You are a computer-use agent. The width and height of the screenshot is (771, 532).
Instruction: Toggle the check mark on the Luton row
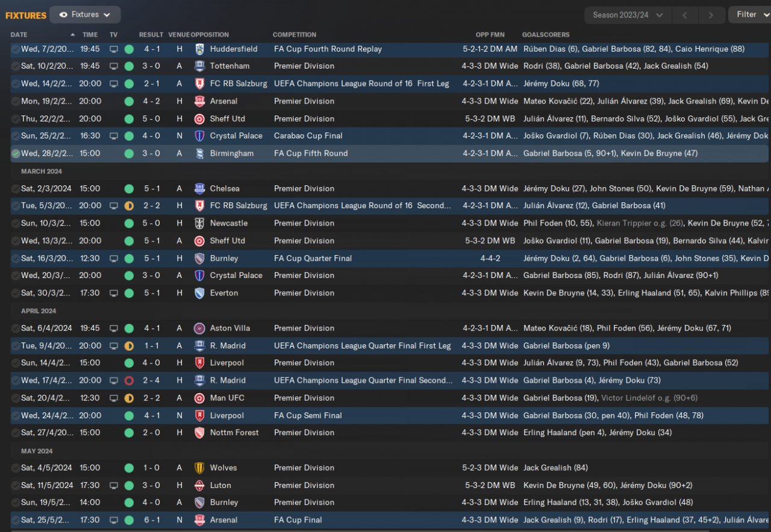coord(16,485)
